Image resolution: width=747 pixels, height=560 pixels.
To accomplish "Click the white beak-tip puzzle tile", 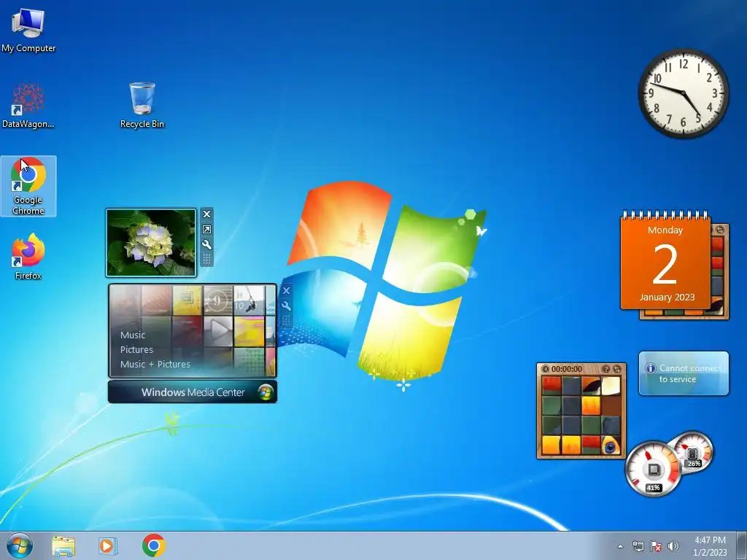I will tap(611, 386).
